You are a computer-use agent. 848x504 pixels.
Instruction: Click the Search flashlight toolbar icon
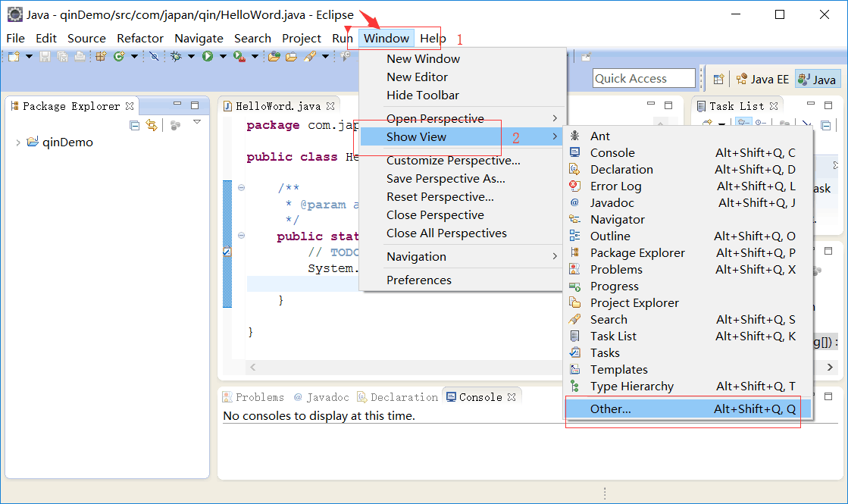(310, 56)
